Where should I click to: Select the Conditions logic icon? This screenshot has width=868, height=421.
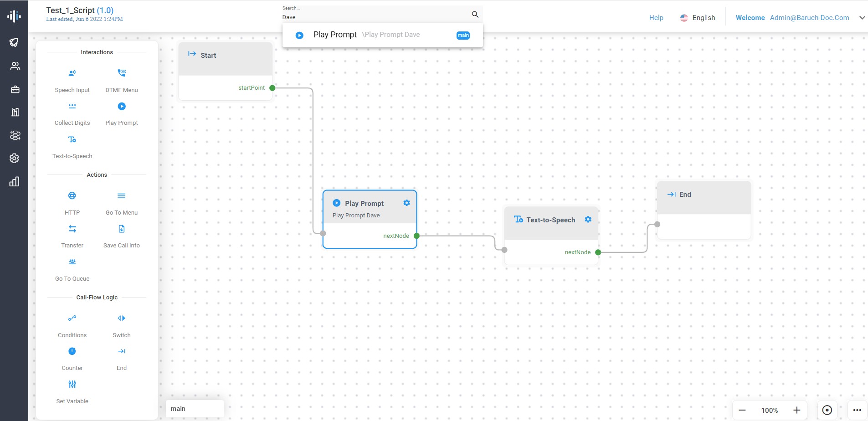[72, 318]
